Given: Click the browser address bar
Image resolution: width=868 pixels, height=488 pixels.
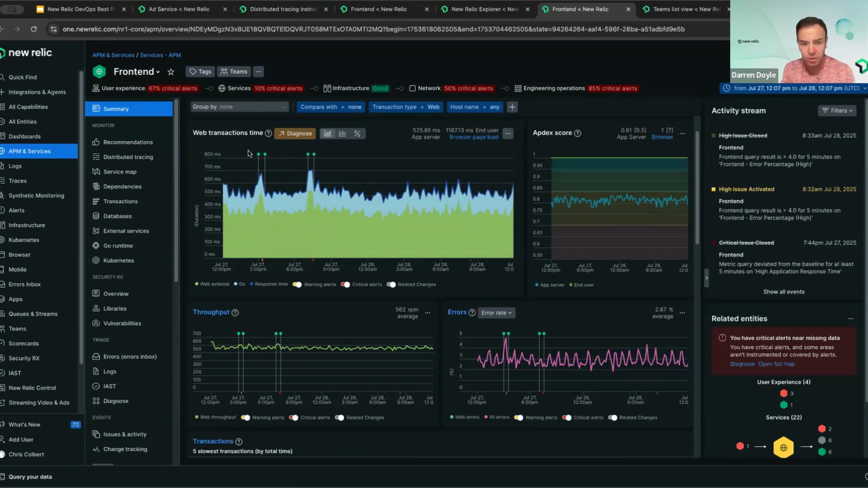Looking at the screenshot, I should [373, 29].
